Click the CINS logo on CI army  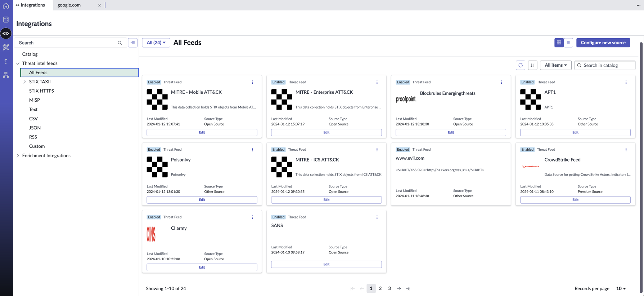(151, 234)
